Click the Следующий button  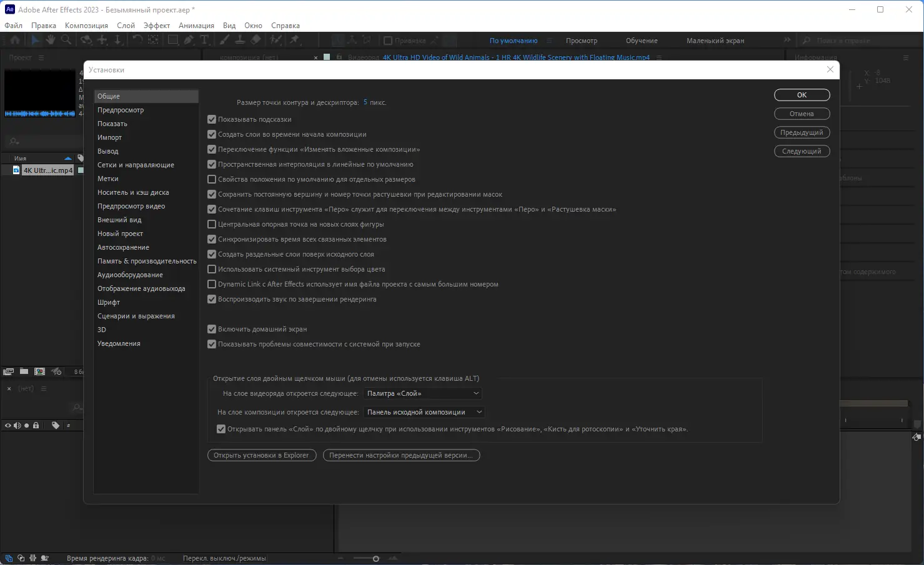tap(802, 151)
